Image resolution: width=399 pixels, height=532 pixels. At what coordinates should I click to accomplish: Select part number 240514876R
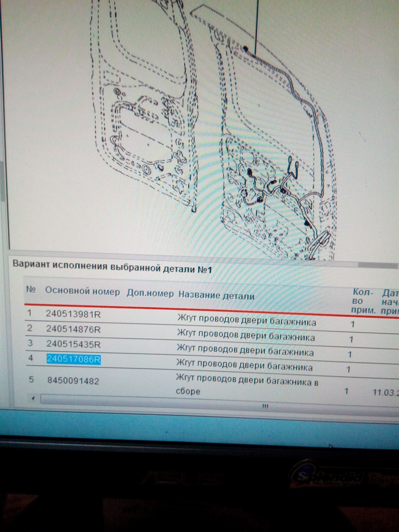[73, 329]
